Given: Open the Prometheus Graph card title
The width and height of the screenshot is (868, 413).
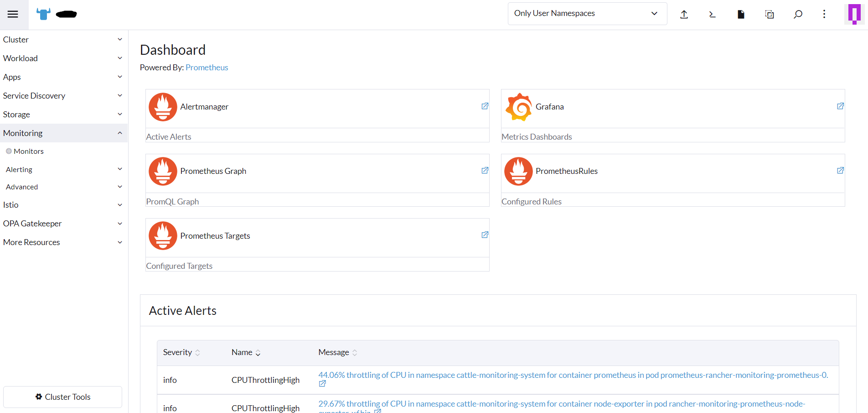Looking at the screenshot, I should click(x=213, y=171).
